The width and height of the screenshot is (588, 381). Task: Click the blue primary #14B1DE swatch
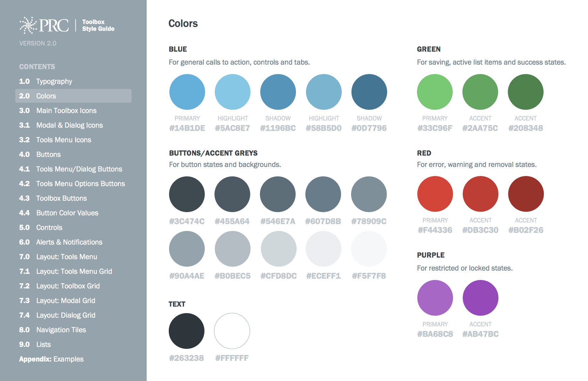click(x=187, y=92)
